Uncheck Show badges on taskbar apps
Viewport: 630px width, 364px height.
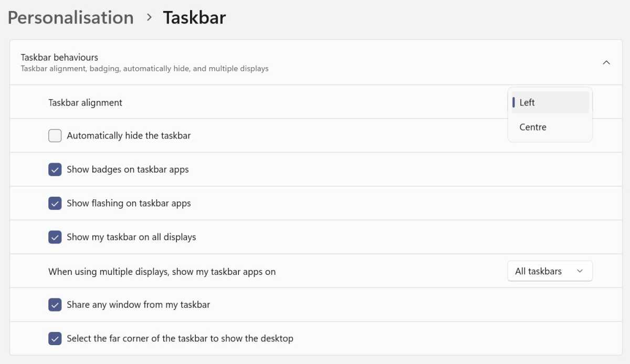pyautogui.click(x=55, y=169)
